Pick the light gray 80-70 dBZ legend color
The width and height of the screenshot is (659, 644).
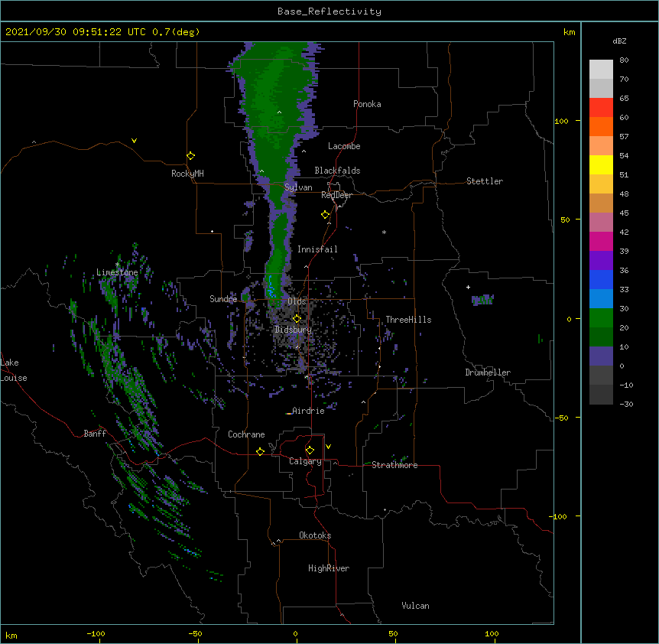(x=601, y=70)
